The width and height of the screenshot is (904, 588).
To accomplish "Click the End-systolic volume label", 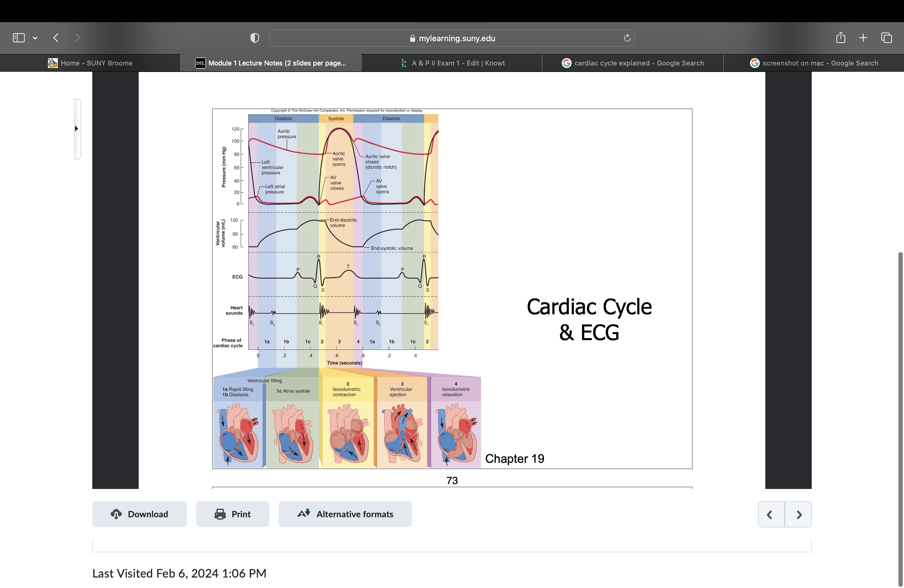I will 392,248.
